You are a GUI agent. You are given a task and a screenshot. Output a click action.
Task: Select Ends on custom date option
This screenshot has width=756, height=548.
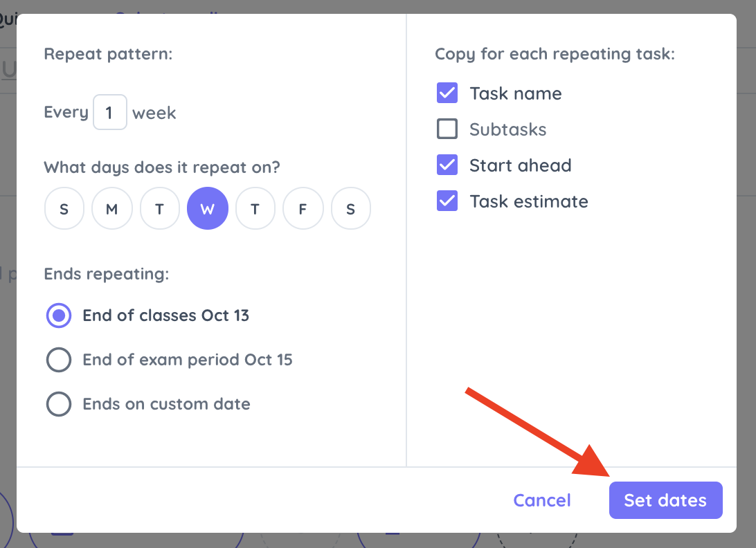coord(59,404)
